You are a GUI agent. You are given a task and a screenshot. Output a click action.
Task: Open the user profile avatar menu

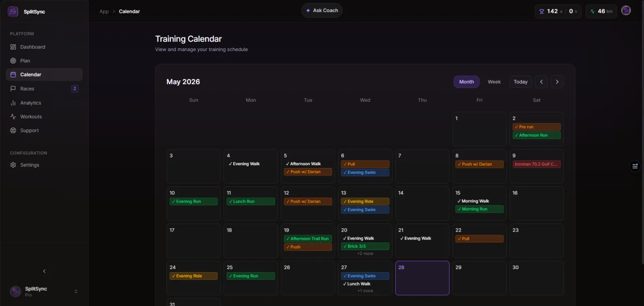[626, 10]
